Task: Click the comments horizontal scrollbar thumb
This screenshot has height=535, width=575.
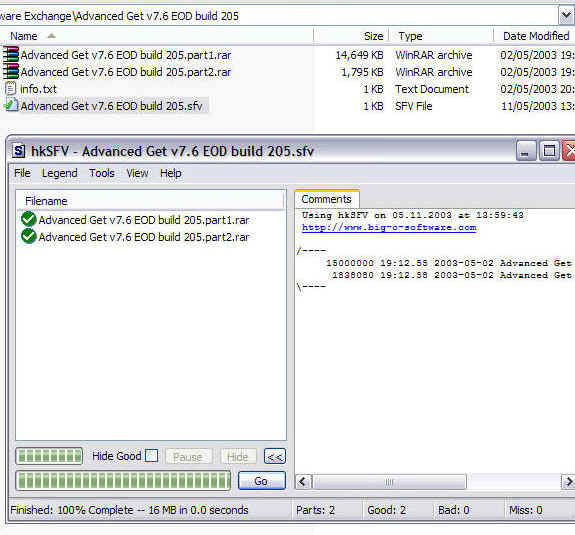Action: coord(389,481)
